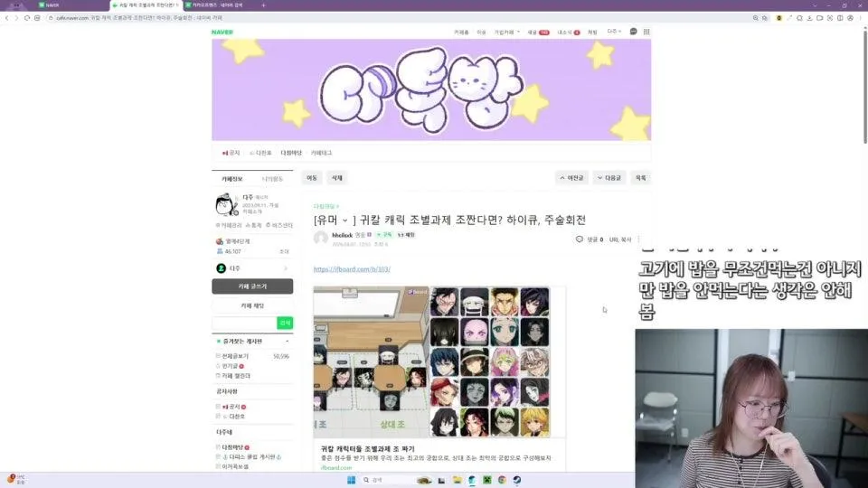
Task: Open the Edge browser taskbar icon
Action: point(472,480)
